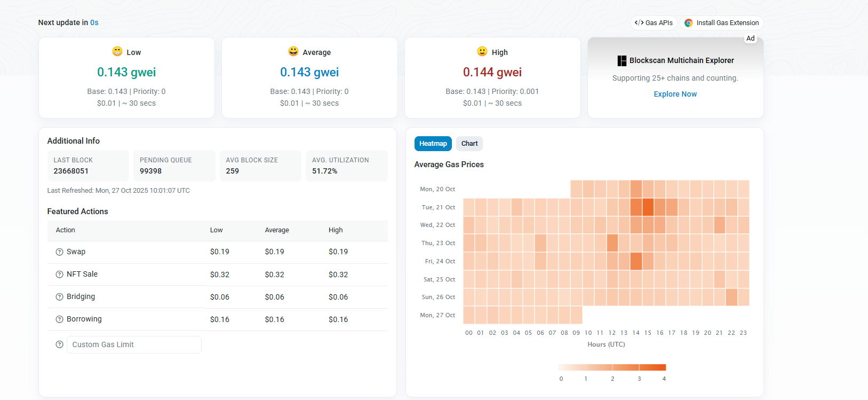Click the question icon next to Bridging

[60, 297]
